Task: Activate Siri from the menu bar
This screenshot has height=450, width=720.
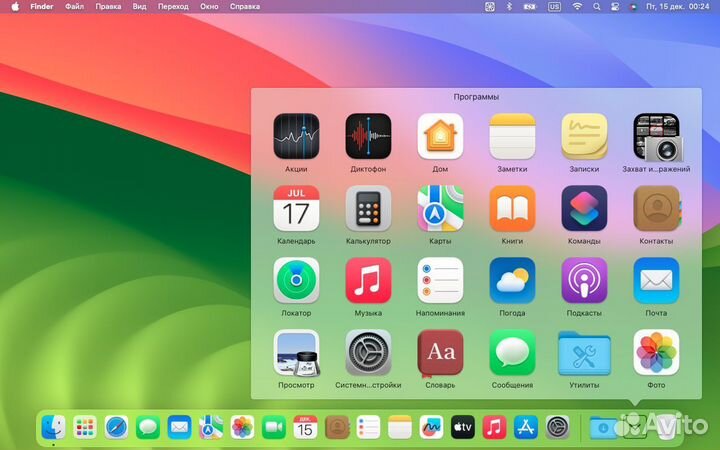Action: pyautogui.click(x=633, y=6)
